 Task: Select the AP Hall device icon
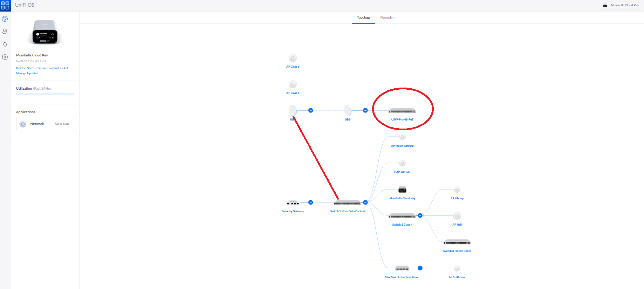pyautogui.click(x=457, y=216)
